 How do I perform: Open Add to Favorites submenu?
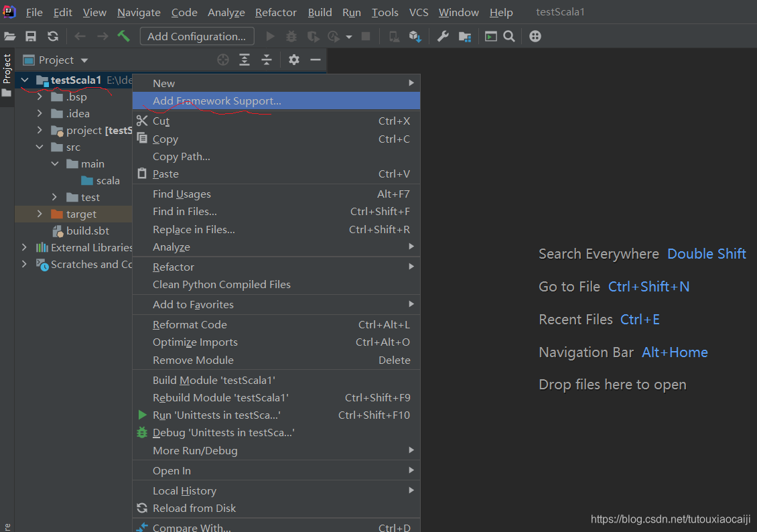click(276, 305)
